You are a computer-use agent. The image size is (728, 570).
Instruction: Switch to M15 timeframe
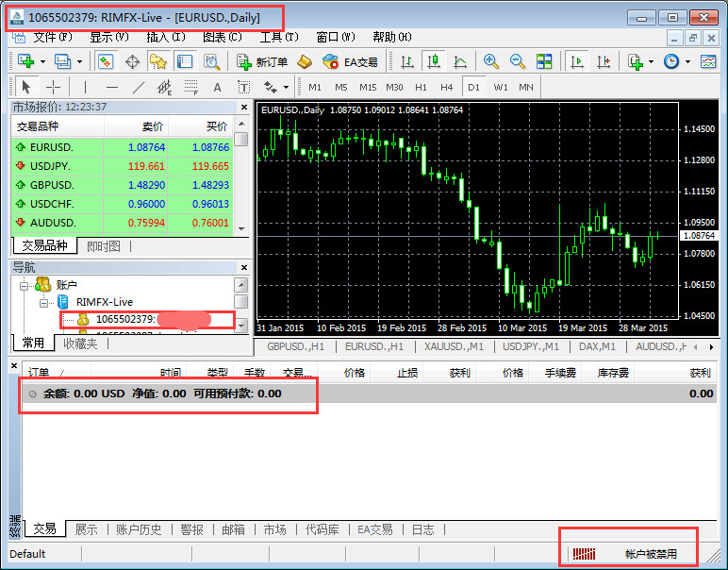tap(368, 87)
